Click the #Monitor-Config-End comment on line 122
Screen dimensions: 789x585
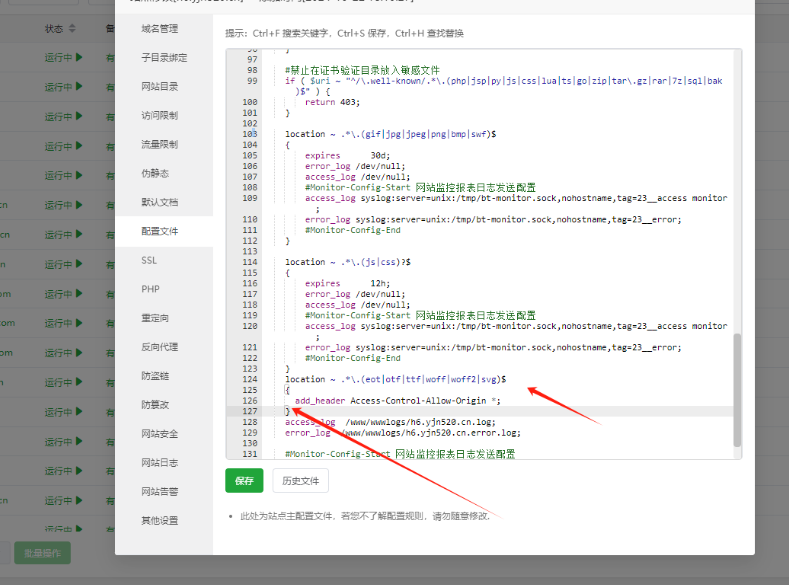pos(353,358)
